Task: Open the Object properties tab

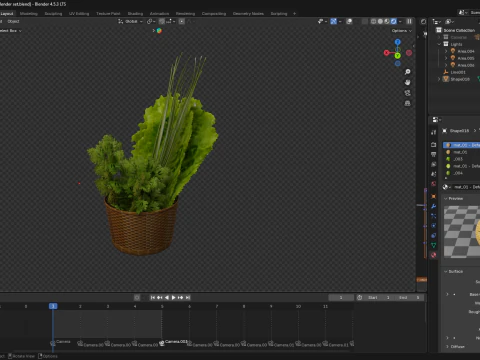Action: click(x=433, y=196)
